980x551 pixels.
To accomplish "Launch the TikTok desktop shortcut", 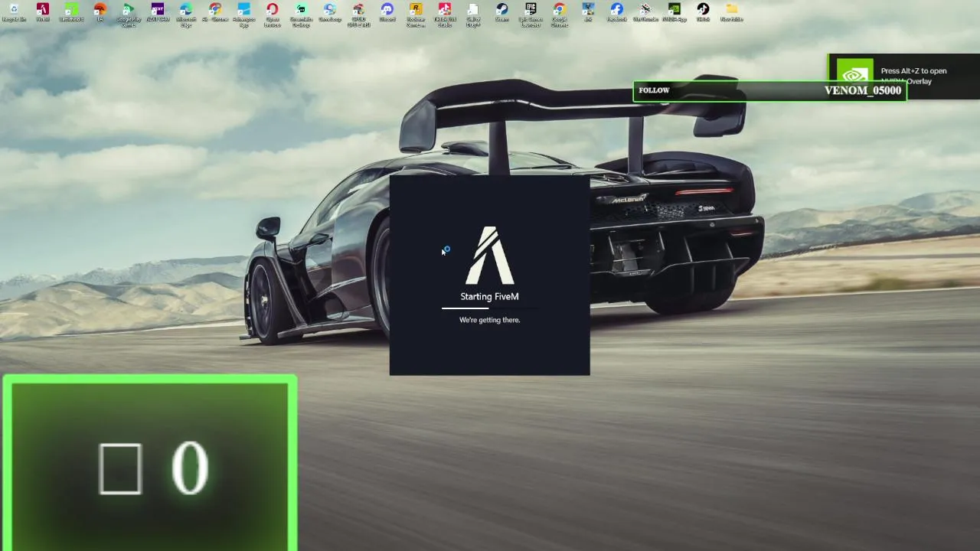I will [x=703, y=13].
